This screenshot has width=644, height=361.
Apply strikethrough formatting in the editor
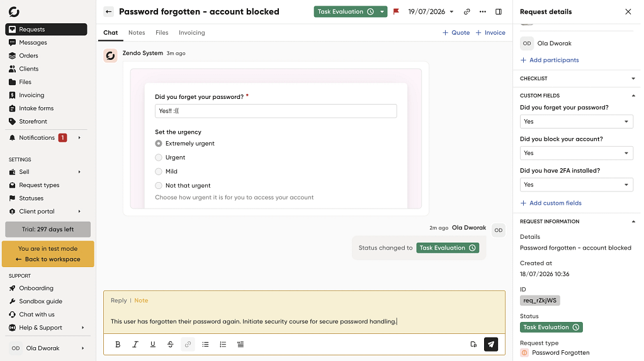coord(171,344)
